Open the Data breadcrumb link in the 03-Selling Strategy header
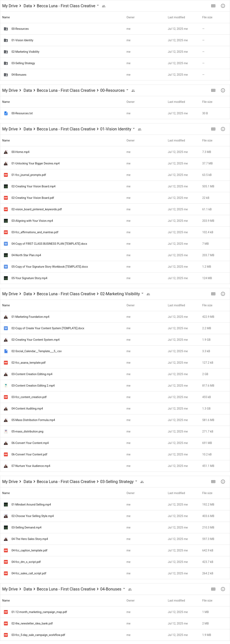The height and width of the screenshot is (644, 230). pyautogui.click(x=28, y=482)
